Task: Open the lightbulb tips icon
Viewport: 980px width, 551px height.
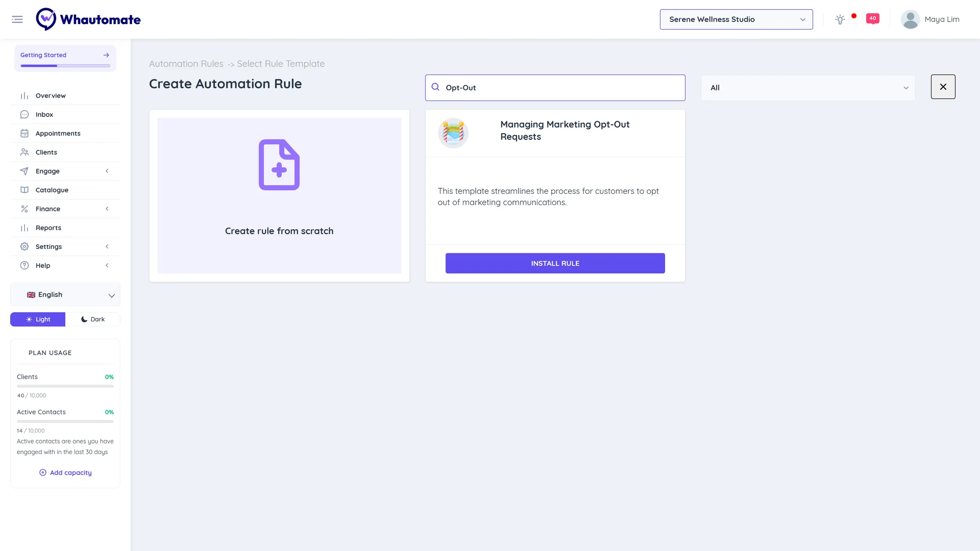Action: 840,19
